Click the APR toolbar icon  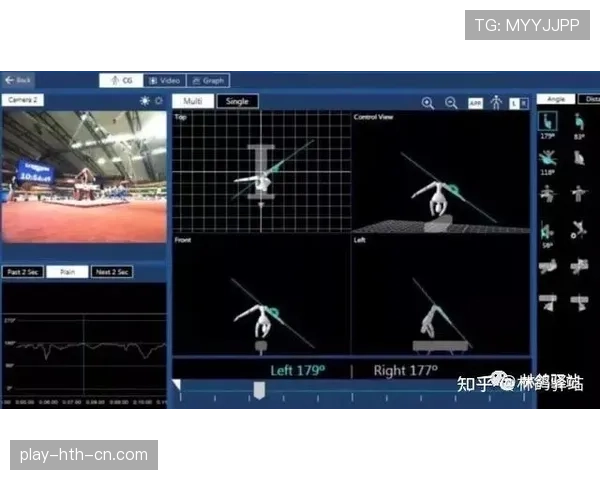click(x=475, y=103)
